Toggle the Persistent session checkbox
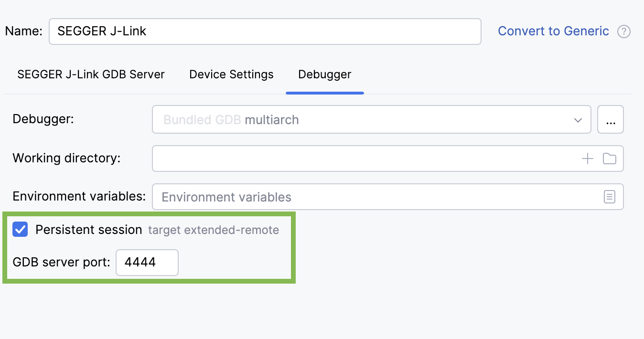Viewport: 644px width, 339px height. (x=20, y=230)
